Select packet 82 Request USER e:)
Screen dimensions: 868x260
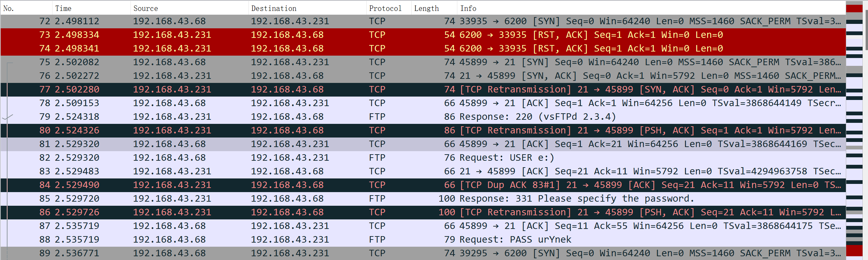423,158
